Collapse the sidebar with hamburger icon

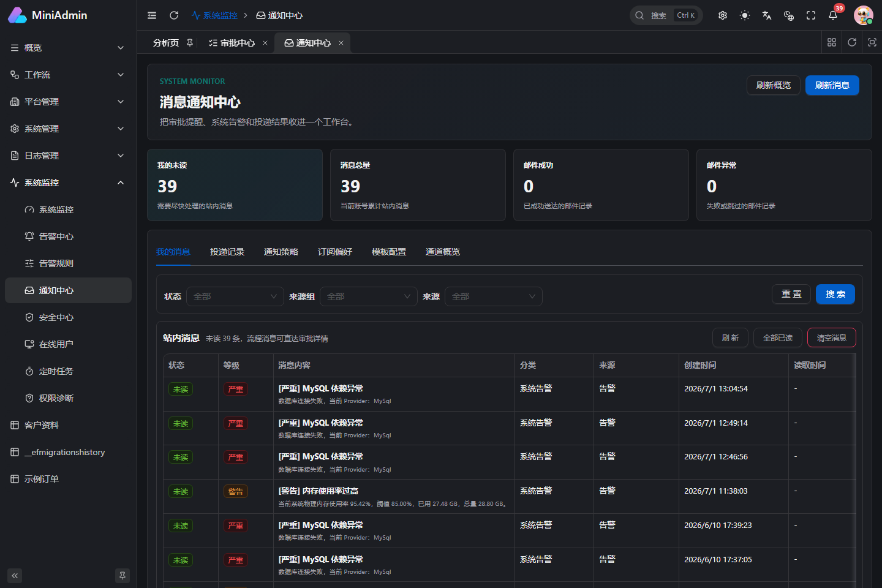point(152,15)
